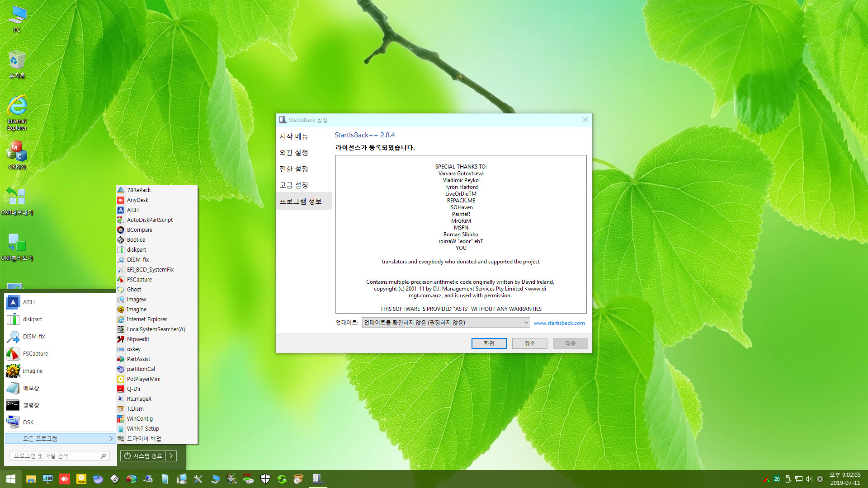This screenshot has width=868, height=488.
Task: Open DISM-fix in pinned start list
Action: (60, 337)
